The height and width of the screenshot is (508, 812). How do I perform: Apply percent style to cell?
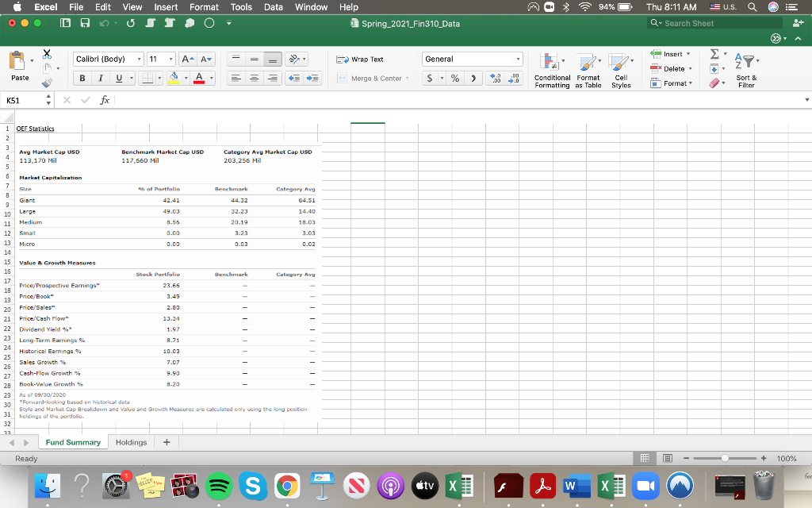point(455,79)
